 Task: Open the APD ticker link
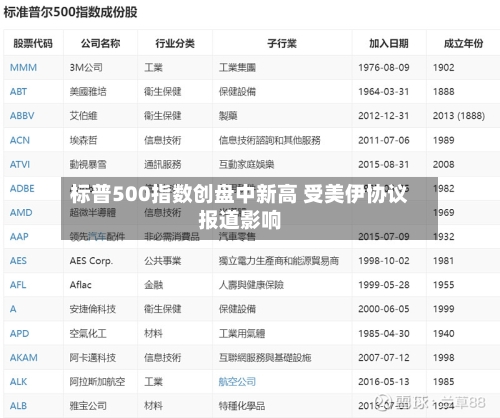pos(19,333)
